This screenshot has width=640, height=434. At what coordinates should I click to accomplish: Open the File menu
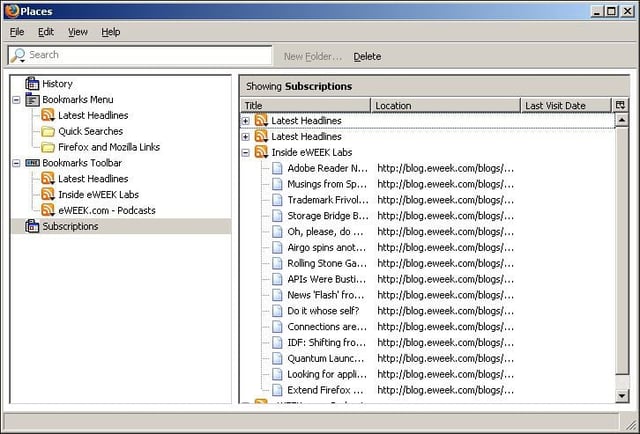(x=17, y=32)
